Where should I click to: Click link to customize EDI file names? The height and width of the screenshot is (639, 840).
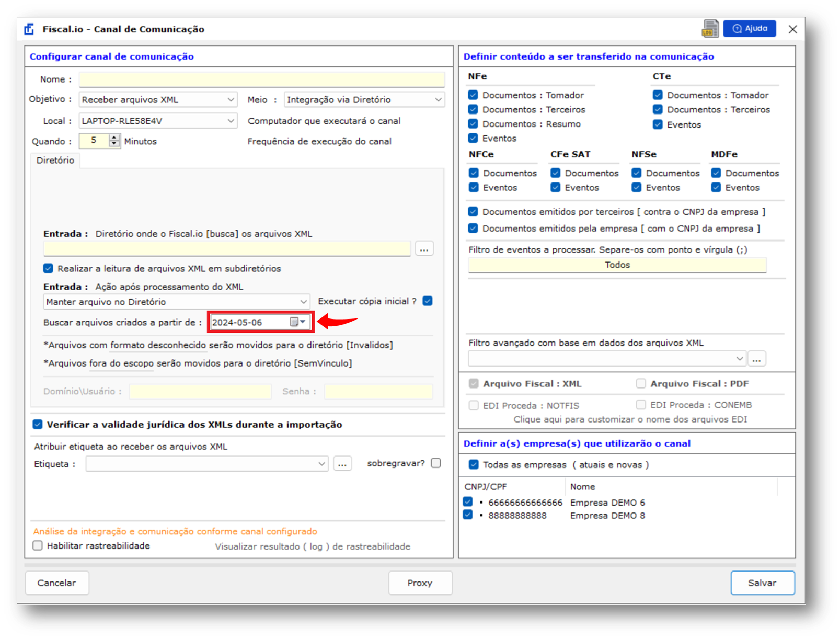[630, 419]
